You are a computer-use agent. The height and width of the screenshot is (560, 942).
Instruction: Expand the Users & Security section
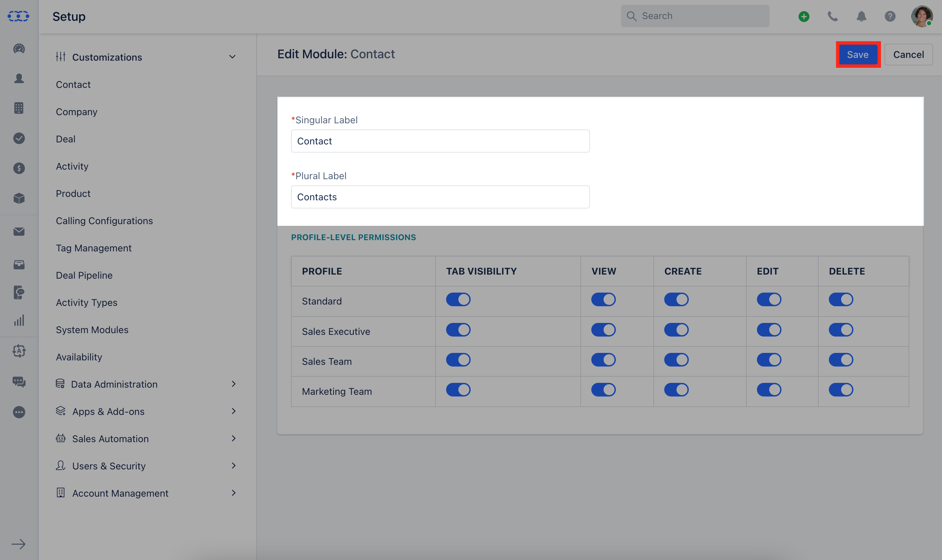click(234, 465)
